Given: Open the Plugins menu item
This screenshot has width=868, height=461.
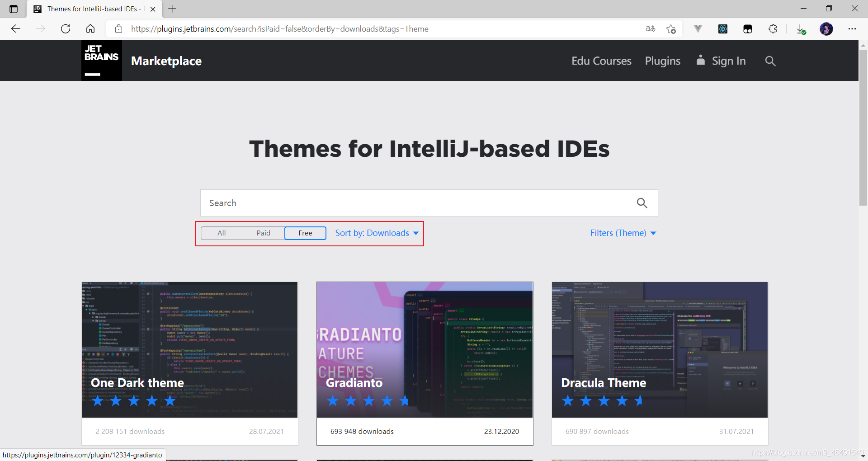Looking at the screenshot, I should tap(663, 61).
